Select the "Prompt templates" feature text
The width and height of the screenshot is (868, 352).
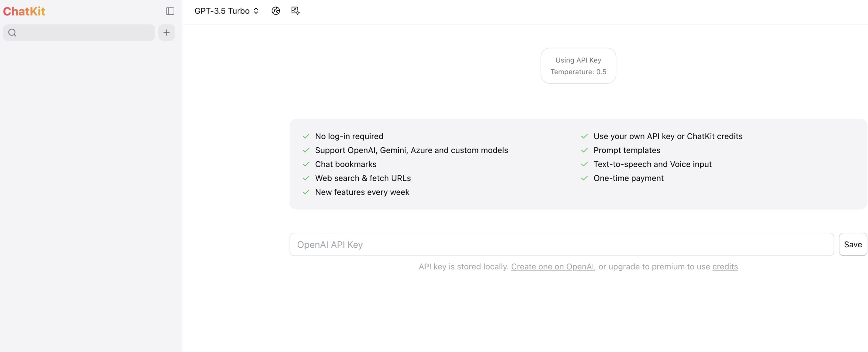tap(627, 150)
